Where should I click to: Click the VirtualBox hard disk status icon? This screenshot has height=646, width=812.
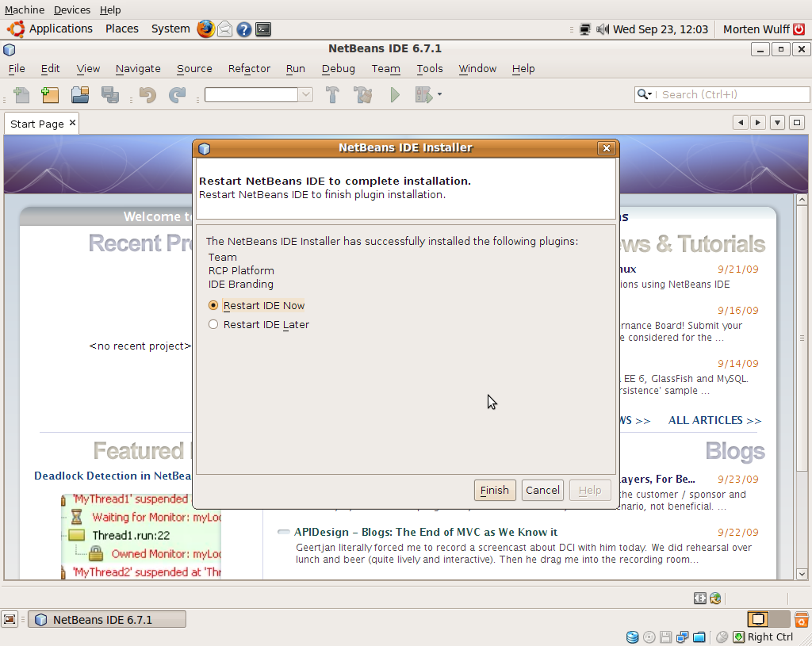[632, 636]
